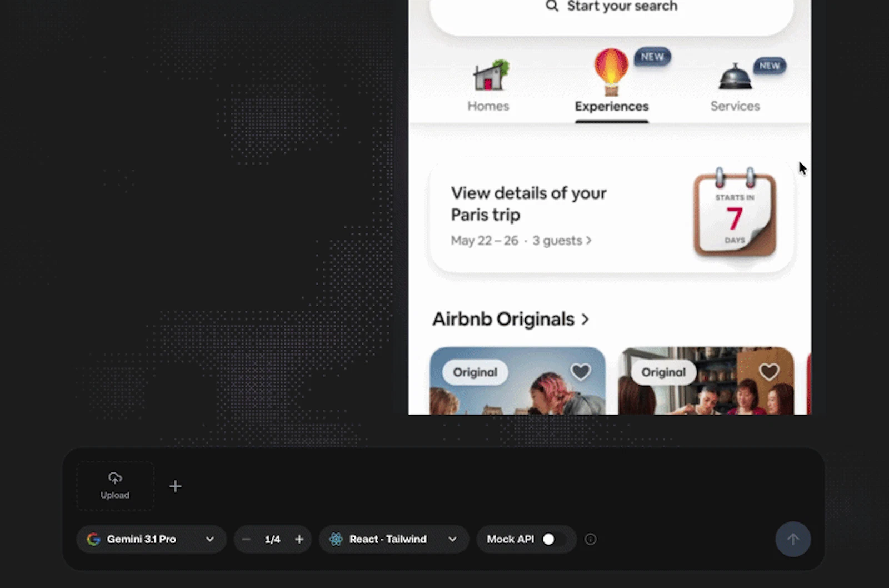Click the Original badge on first card
Viewport: 889px width, 588px height.
pyautogui.click(x=475, y=372)
